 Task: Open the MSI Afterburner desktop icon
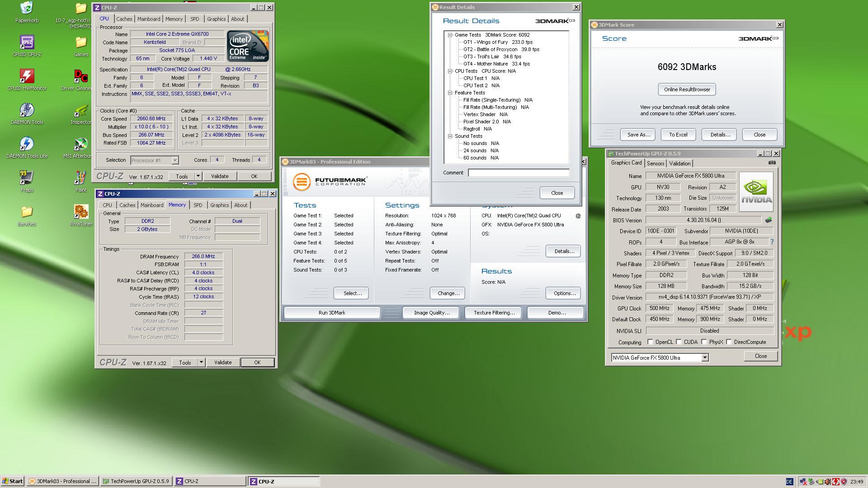81,145
